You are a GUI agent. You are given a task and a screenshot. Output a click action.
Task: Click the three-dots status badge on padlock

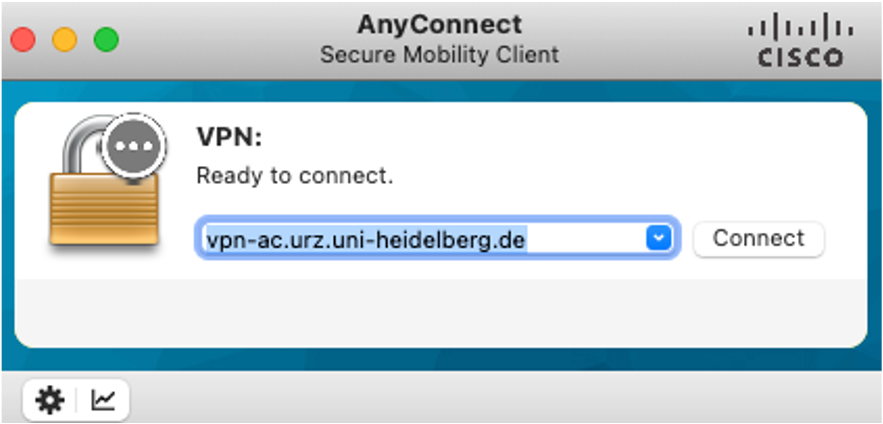[x=134, y=146]
